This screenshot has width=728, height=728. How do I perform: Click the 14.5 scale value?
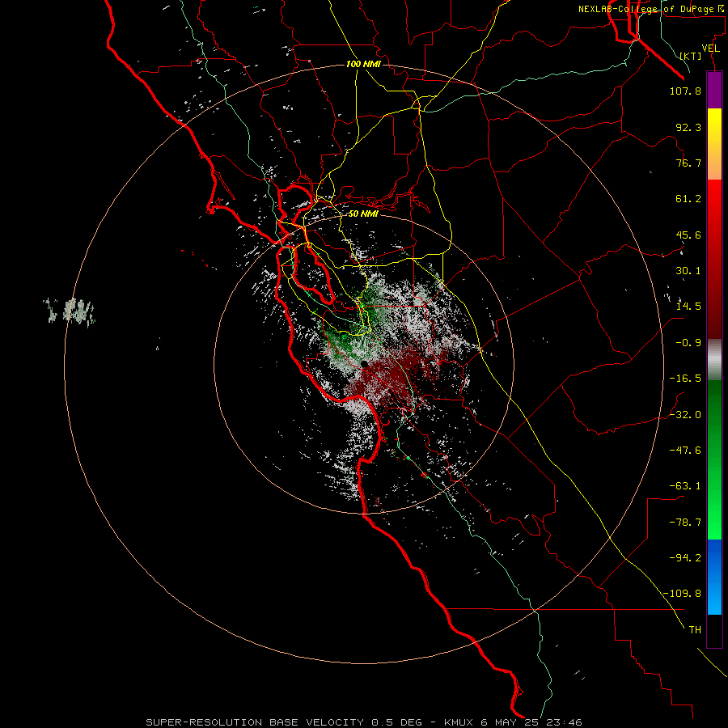click(x=688, y=307)
